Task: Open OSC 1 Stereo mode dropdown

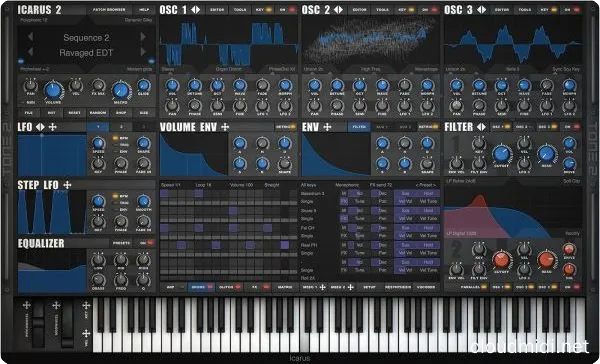Action: click(168, 69)
